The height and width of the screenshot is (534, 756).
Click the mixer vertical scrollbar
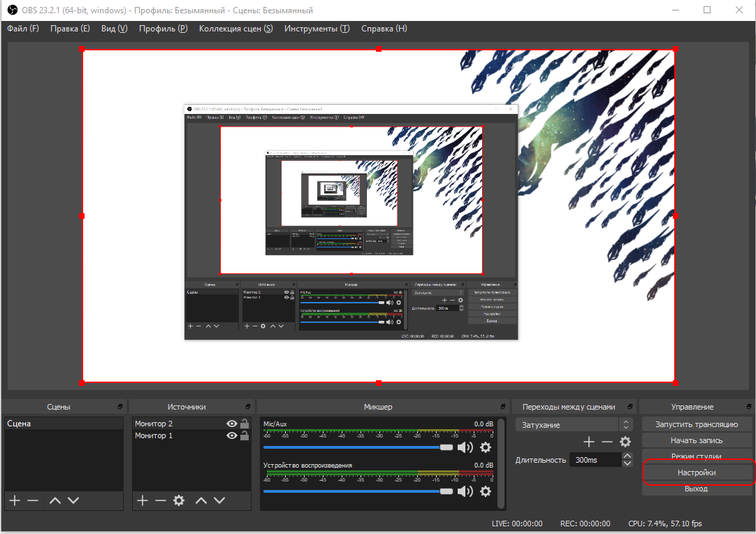(x=502, y=463)
